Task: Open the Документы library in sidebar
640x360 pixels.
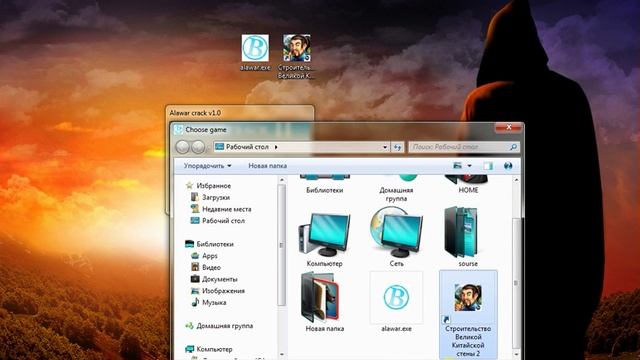Action: pyautogui.click(x=220, y=279)
